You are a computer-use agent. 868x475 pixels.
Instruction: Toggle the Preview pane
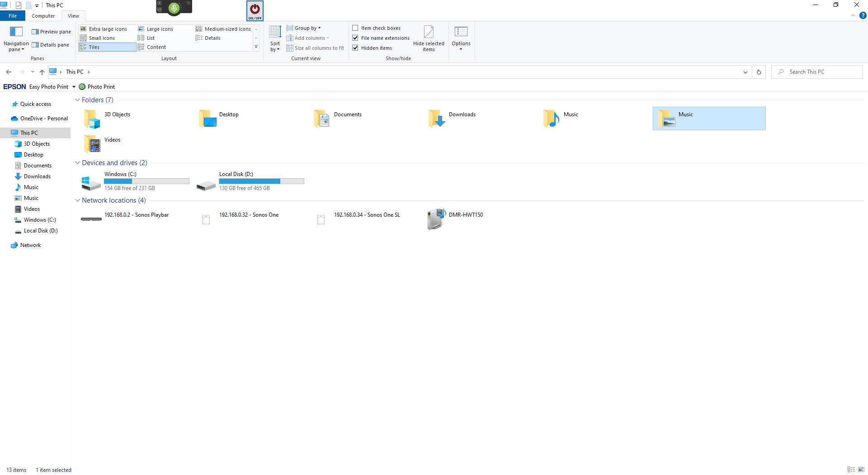click(51, 32)
